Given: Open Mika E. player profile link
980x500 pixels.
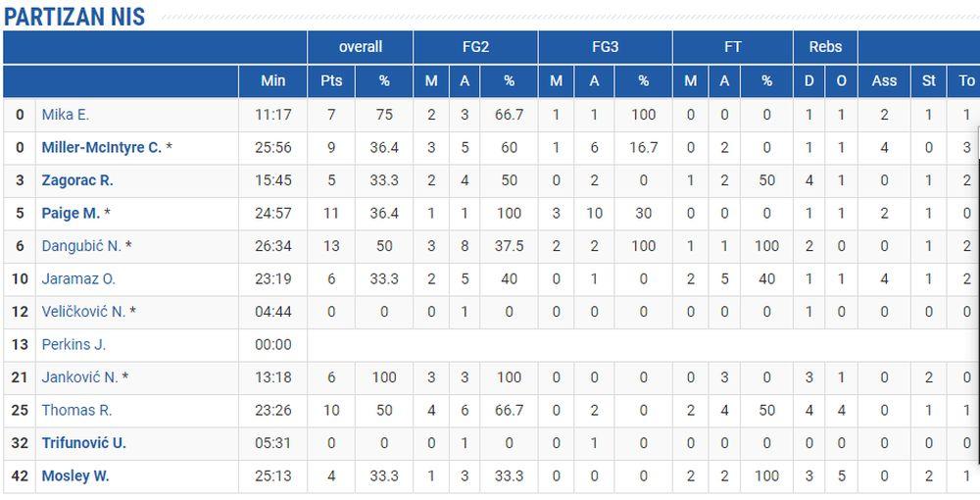Looking at the screenshot, I should point(65,115).
